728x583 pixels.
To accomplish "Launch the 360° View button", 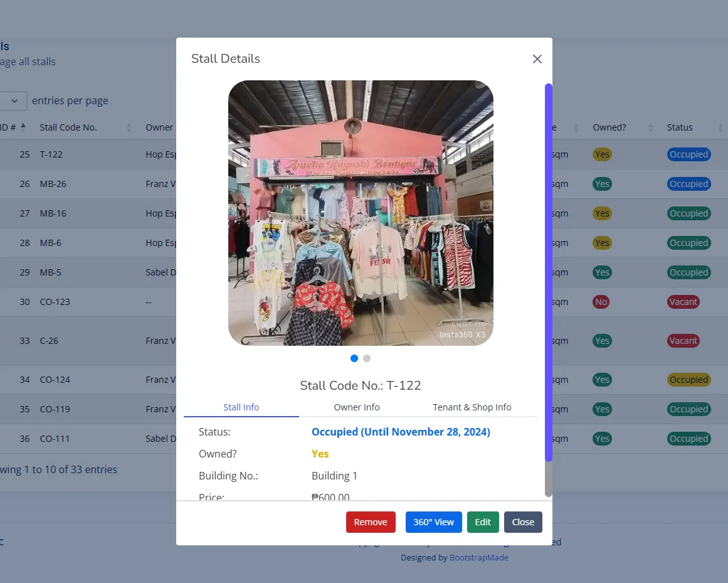I will [x=434, y=522].
